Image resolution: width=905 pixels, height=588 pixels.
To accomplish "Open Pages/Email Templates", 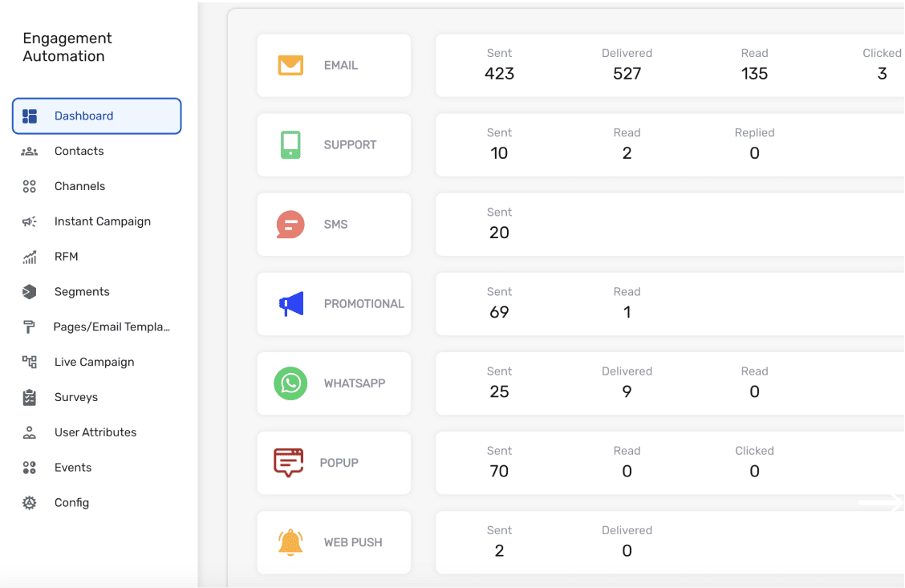I will [x=111, y=326].
